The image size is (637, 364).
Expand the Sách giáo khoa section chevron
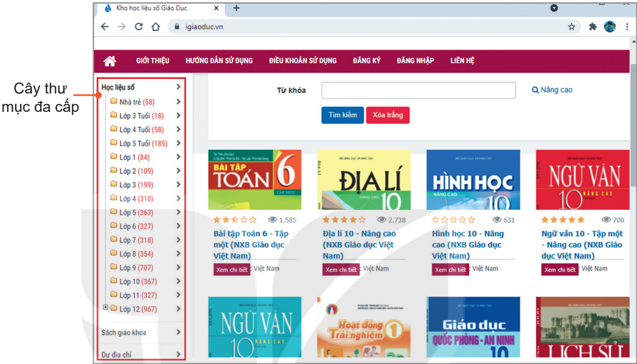pos(178,332)
